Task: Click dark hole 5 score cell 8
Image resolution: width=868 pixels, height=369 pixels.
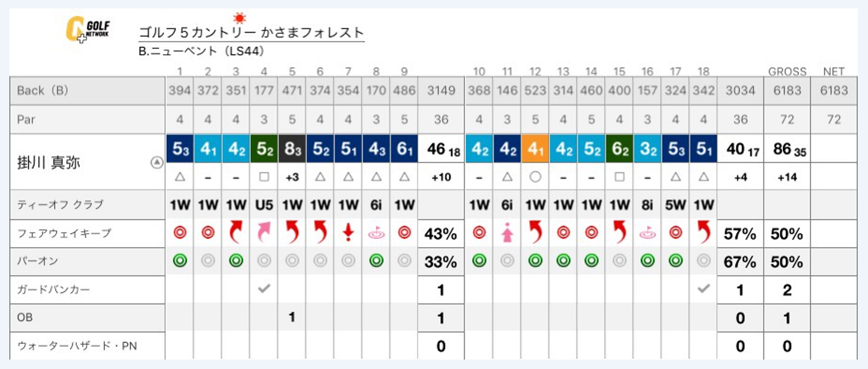Action: [x=292, y=149]
